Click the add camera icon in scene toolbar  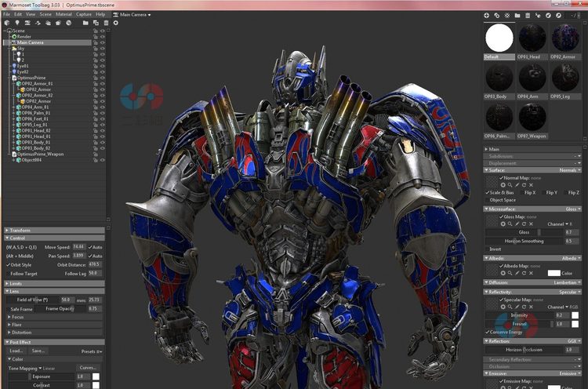click(27, 23)
